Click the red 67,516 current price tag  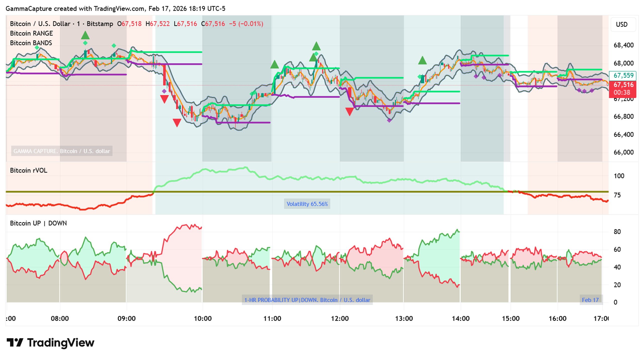coord(623,88)
